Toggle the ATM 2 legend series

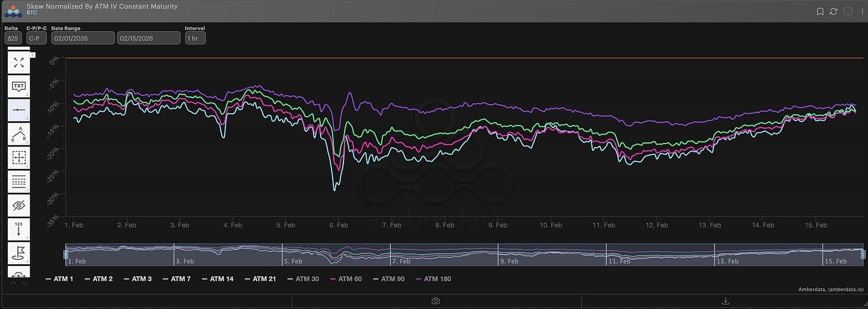click(98, 279)
